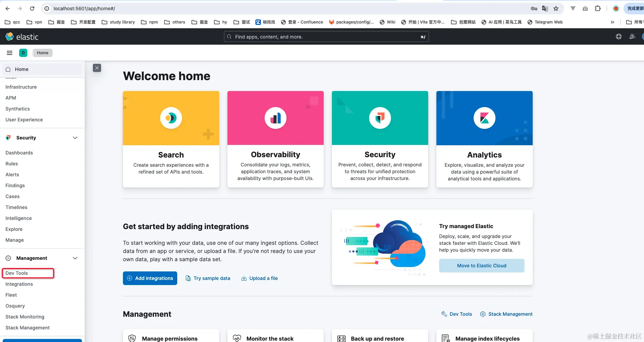644x342 pixels.
Task: Open the newsfeed celebration icon
Action: [632, 36]
